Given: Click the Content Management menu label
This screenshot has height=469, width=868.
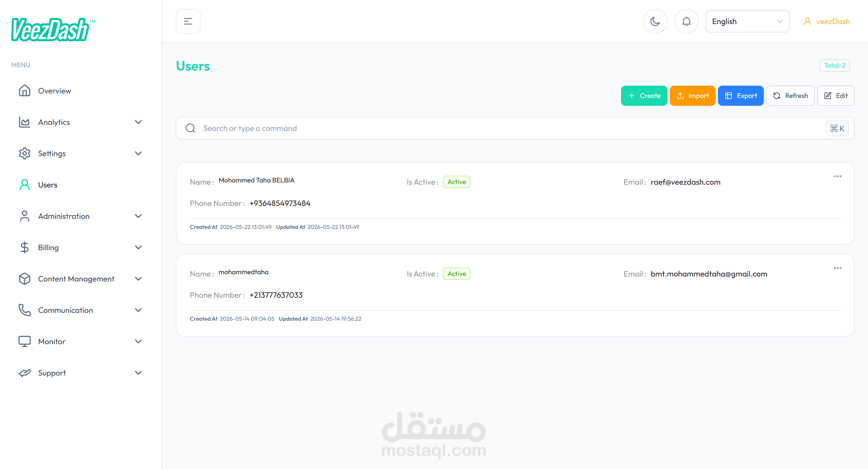Looking at the screenshot, I should [x=76, y=279].
